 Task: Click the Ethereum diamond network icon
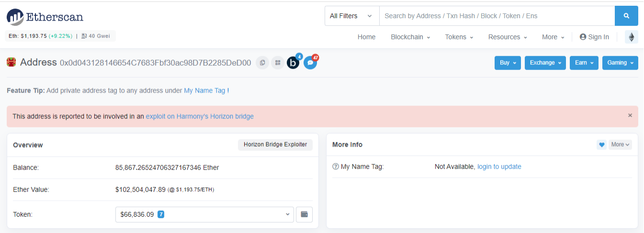coord(632,37)
